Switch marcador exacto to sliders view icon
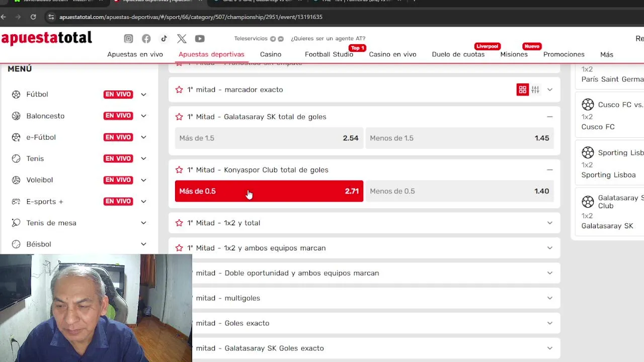This screenshot has width=644, height=362. [535, 89]
